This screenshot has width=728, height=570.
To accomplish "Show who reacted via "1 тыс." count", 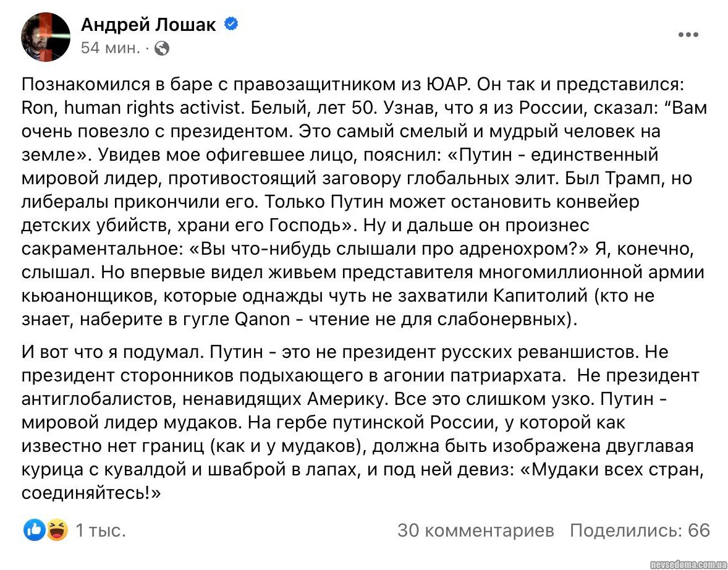I will click(x=101, y=530).
